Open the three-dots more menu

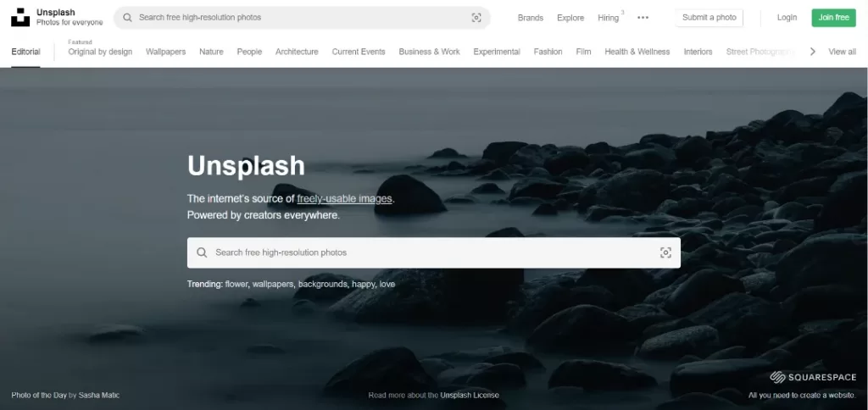click(x=643, y=18)
